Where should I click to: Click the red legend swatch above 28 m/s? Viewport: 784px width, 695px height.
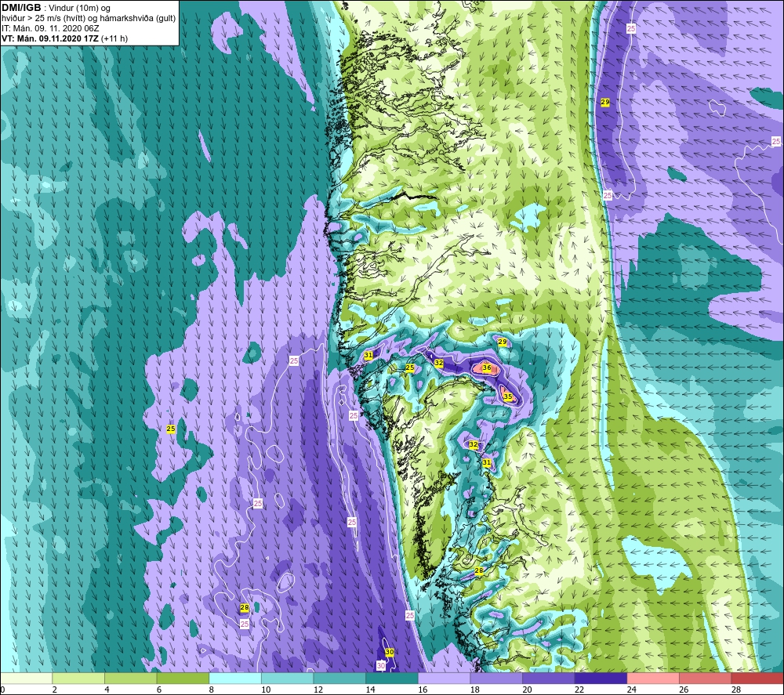[757, 678]
